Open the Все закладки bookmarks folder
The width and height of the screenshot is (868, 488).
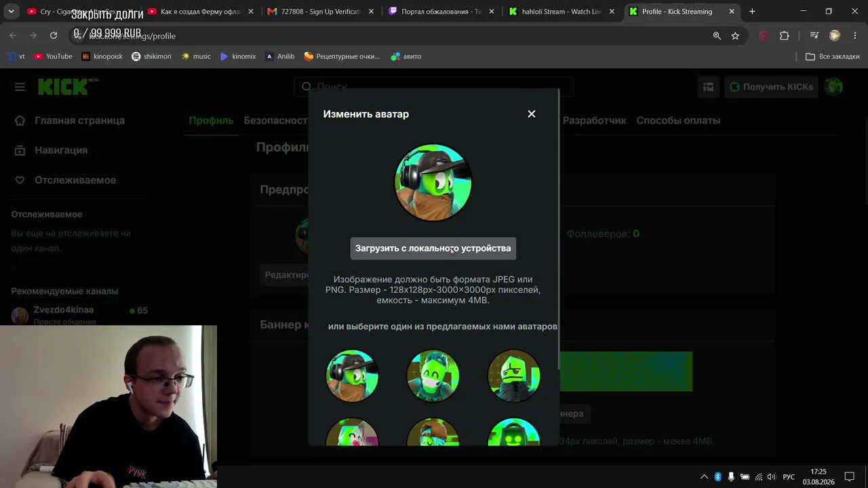[x=832, y=56]
